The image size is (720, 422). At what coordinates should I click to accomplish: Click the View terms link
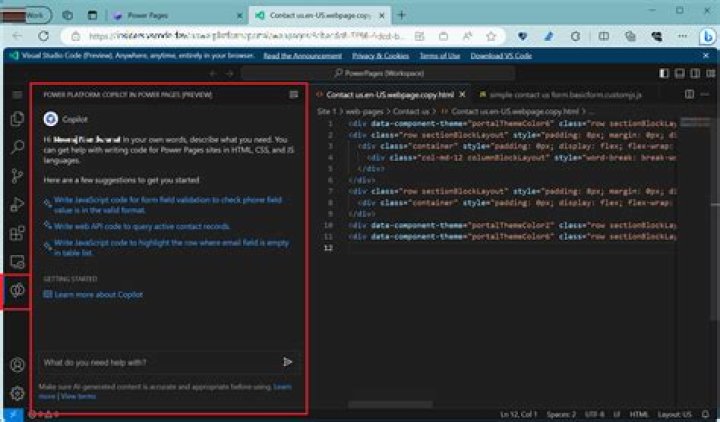tap(78, 396)
